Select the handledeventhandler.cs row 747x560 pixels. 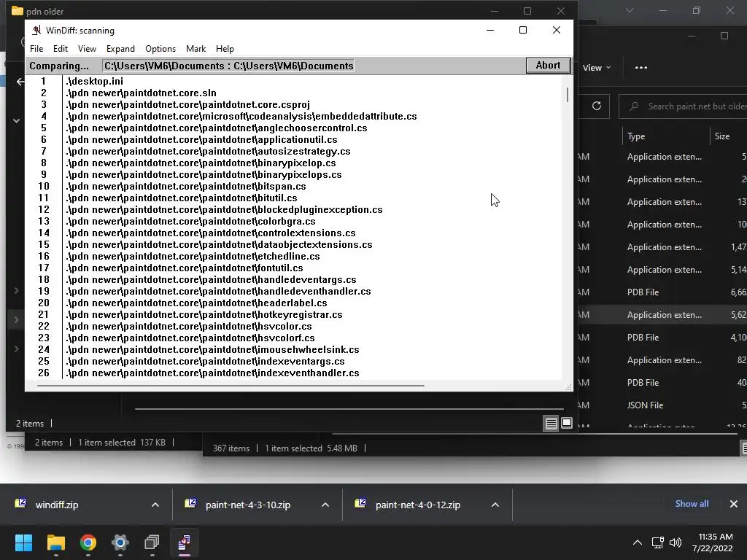point(218,291)
